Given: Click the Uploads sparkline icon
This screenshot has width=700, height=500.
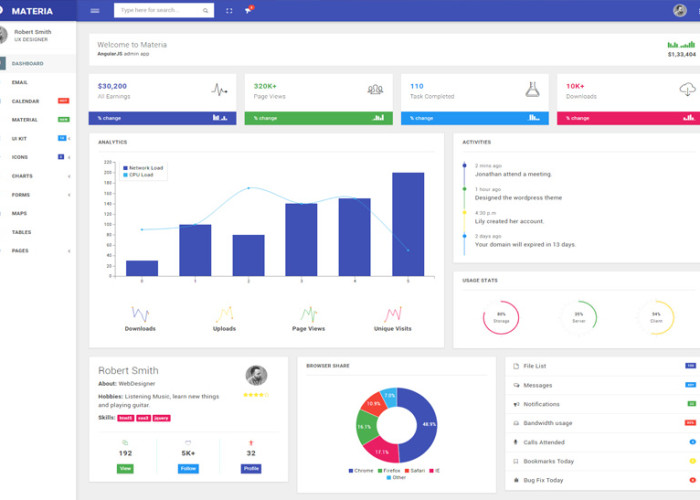Looking at the screenshot, I should pyautogui.click(x=225, y=314).
